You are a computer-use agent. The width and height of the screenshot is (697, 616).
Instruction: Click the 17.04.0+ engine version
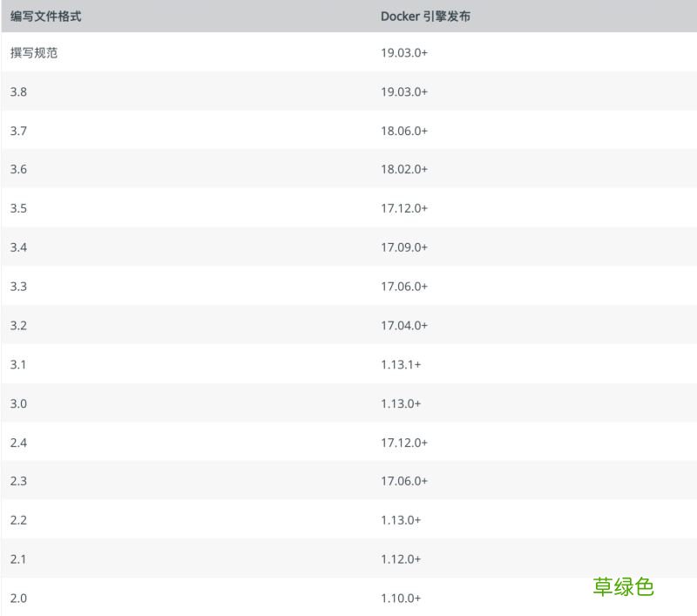point(404,325)
